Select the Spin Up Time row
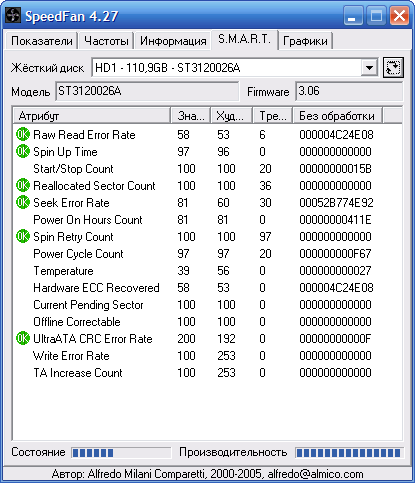The width and height of the screenshot is (415, 483). 207,152
